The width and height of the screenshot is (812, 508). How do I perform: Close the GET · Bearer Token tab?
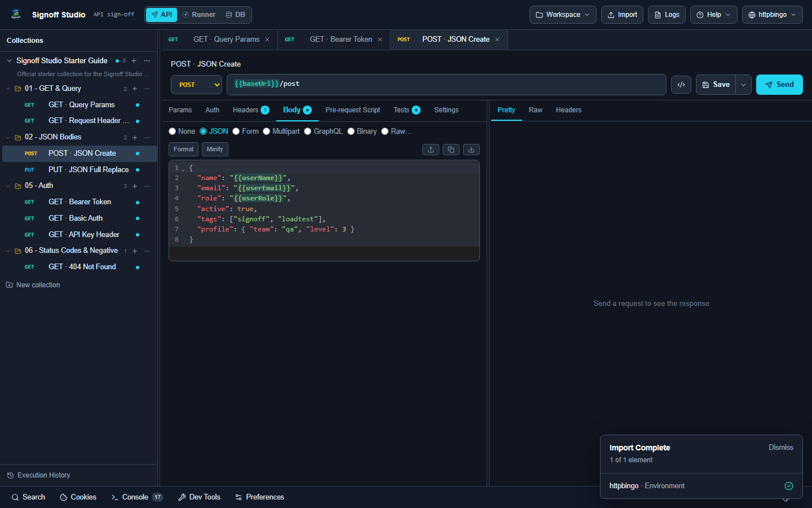[380, 40]
